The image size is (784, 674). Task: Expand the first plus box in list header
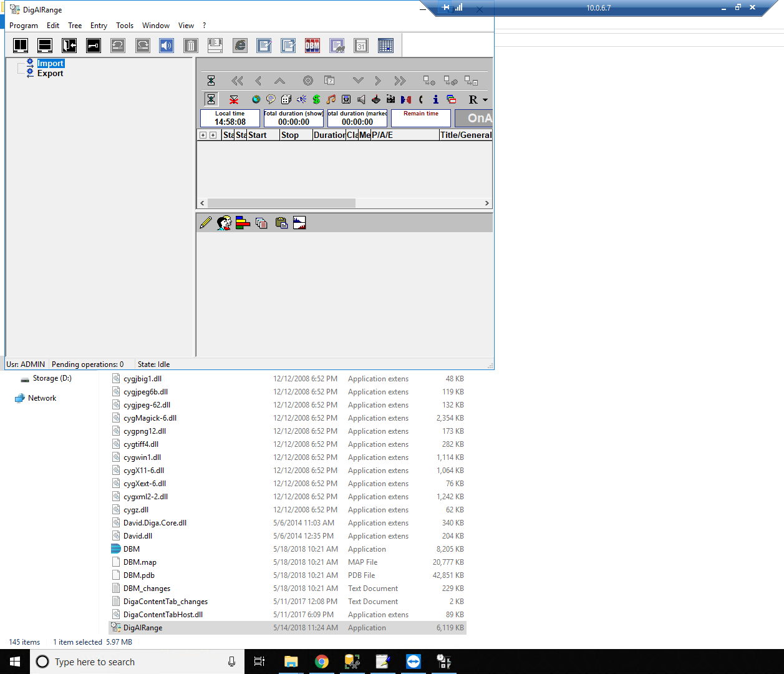pyautogui.click(x=203, y=135)
